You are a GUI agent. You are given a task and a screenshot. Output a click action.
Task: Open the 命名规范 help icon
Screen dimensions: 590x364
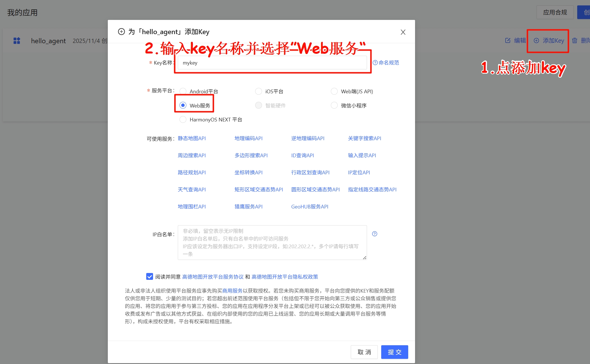pos(375,62)
